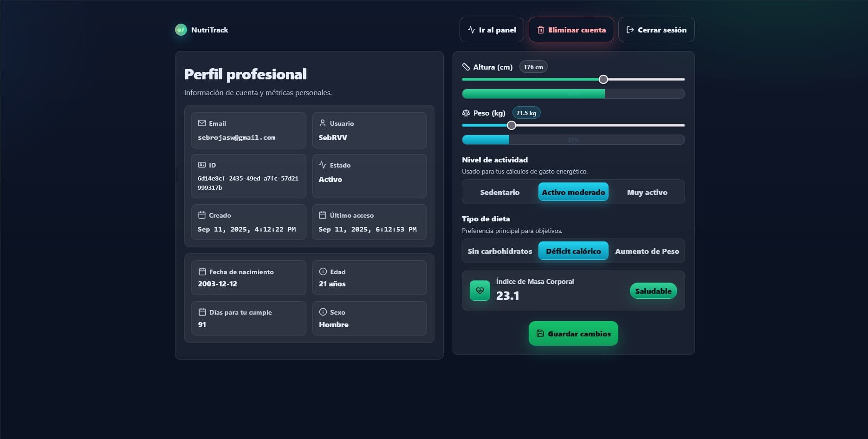Adjust the Altura slider handle
868x439 pixels.
[x=603, y=79]
